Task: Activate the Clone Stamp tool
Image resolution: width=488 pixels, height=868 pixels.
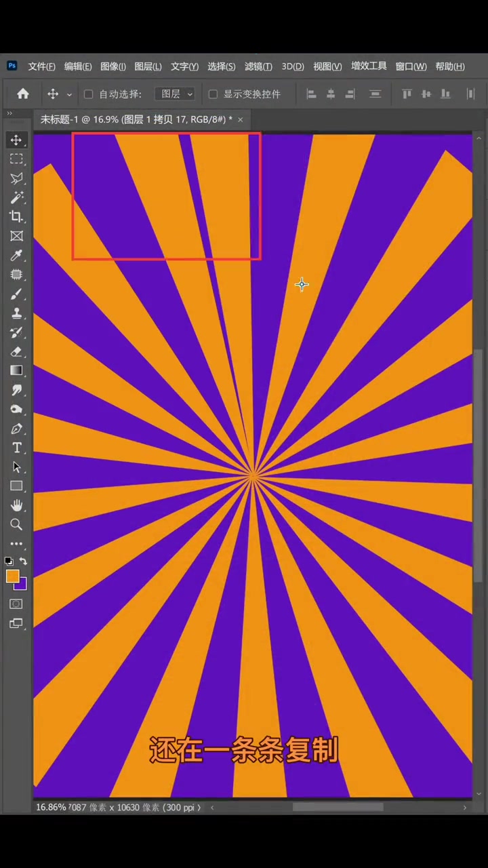Action: coord(16,313)
